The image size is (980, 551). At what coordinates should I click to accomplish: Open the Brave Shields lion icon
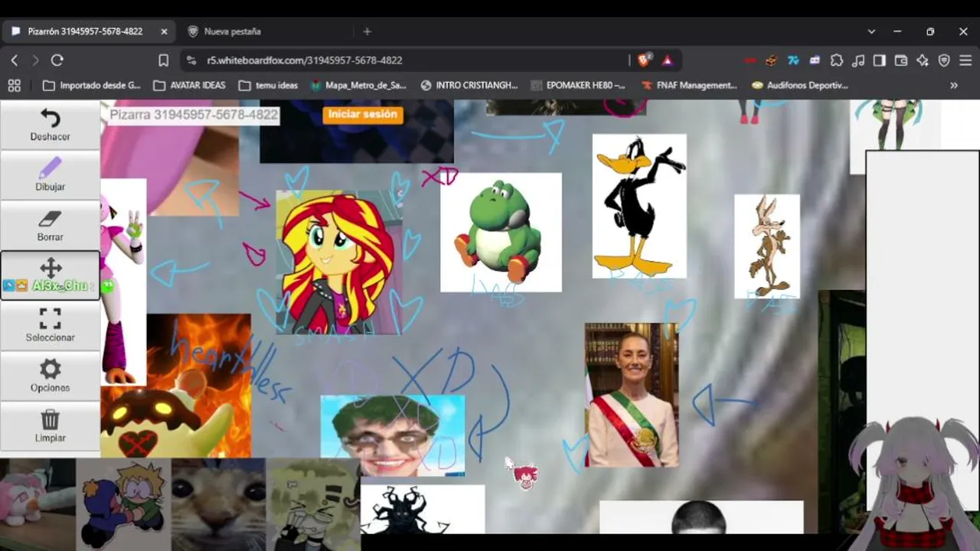click(x=645, y=60)
